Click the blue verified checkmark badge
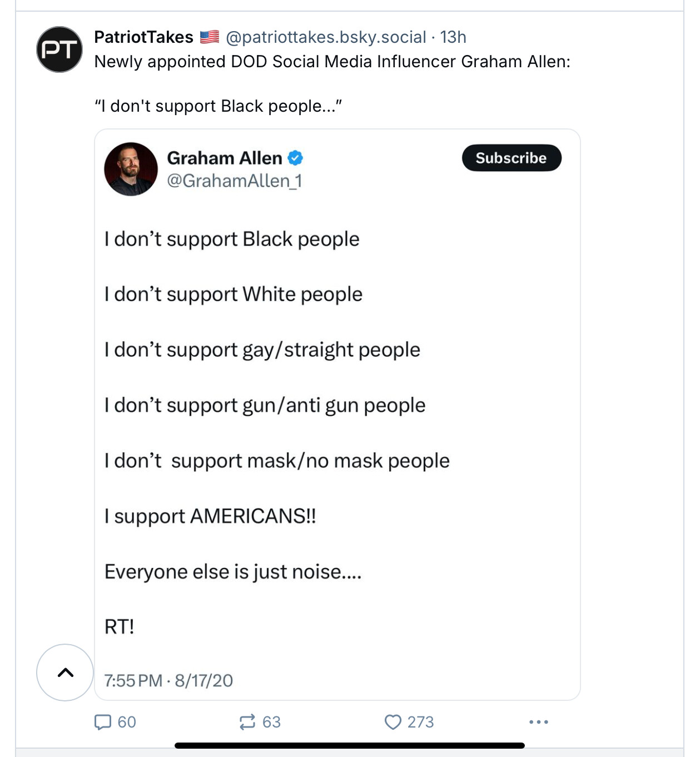This screenshot has height=757, width=700. (x=295, y=158)
